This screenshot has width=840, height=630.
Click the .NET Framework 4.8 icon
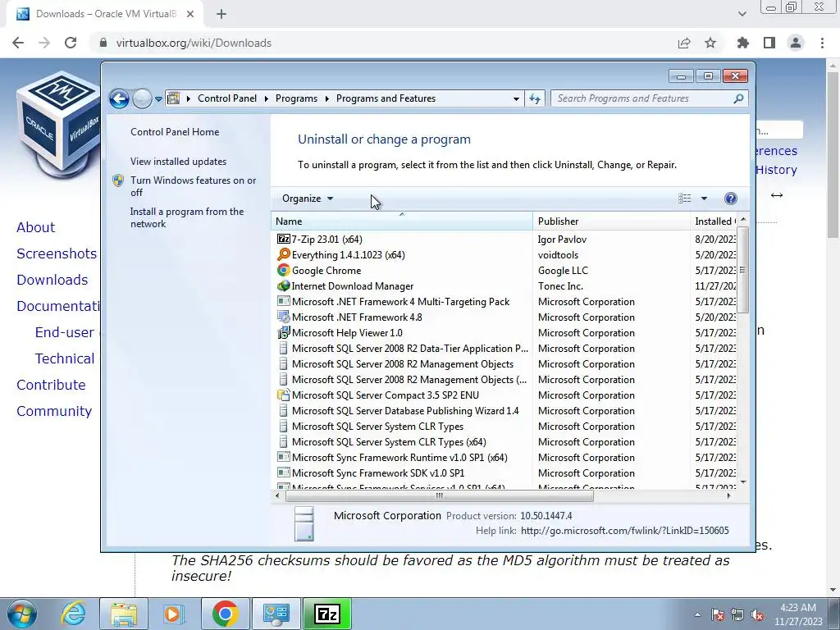[283, 317]
